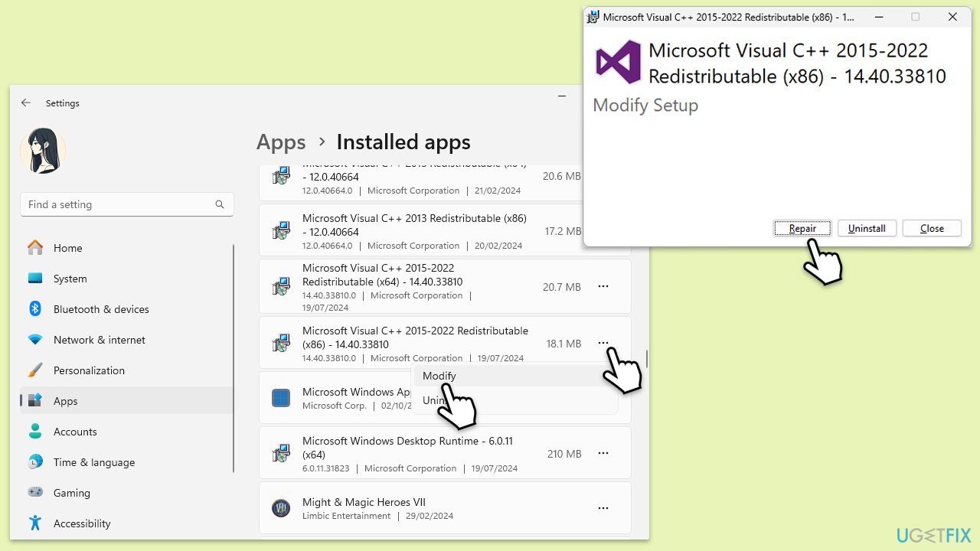Close the Visual C++ setup window
The image size is (980, 551).
point(952,17)
